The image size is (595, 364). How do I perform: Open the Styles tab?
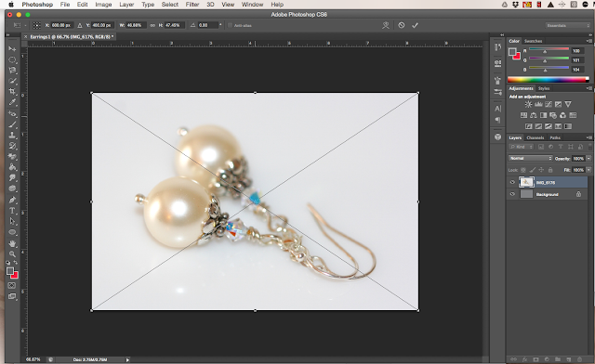(x=544, y=88)
